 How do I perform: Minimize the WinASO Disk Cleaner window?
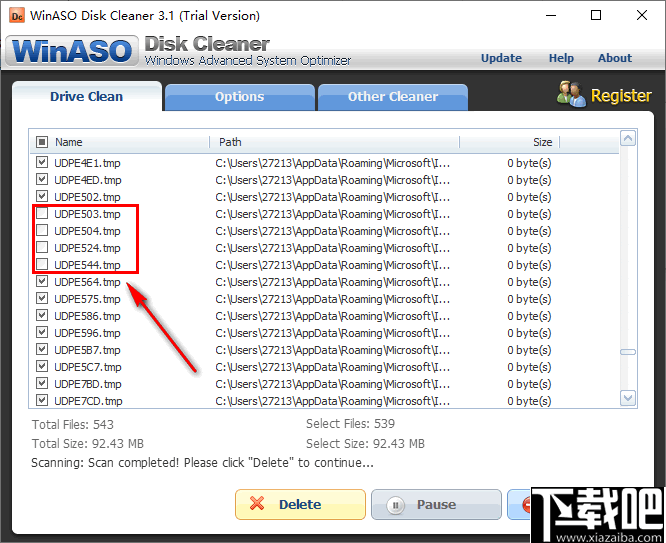point(551,15)
